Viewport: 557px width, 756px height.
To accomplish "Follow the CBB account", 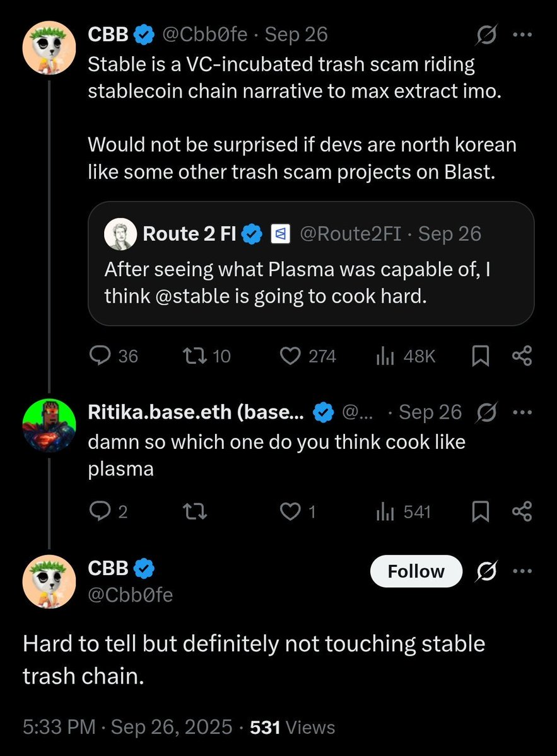I will pyautogui.click(x=416, y=571).
